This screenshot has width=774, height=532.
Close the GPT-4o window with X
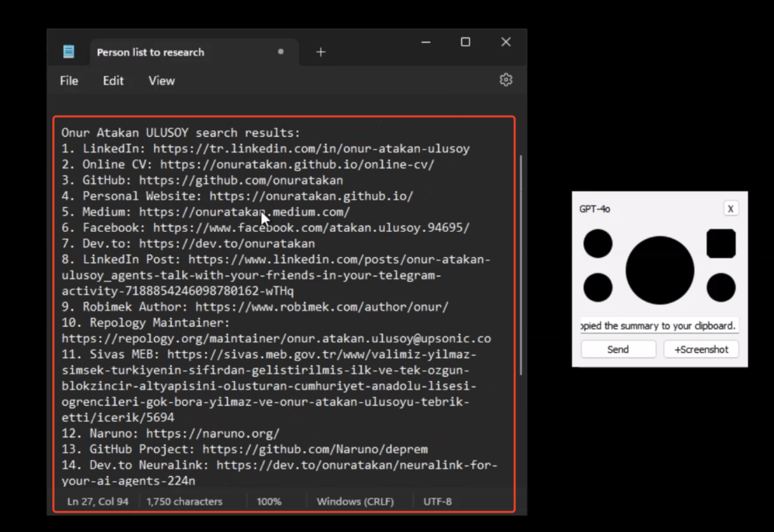(730, 208)
